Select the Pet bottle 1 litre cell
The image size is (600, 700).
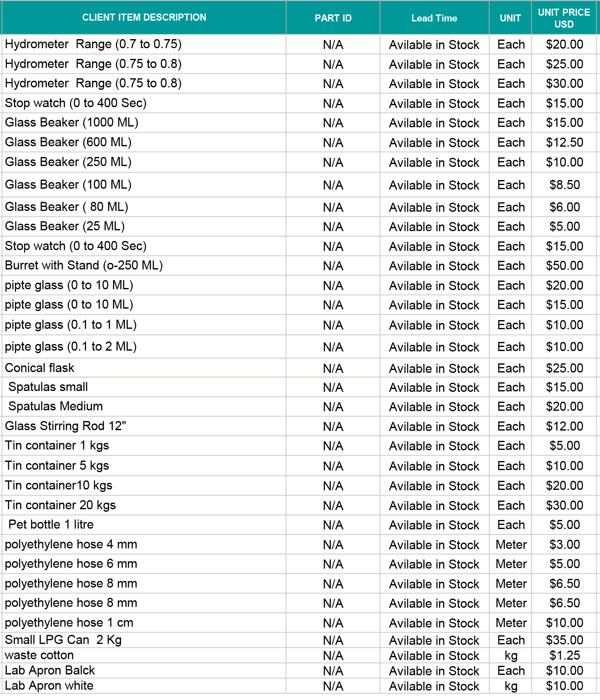click(51, 524)
